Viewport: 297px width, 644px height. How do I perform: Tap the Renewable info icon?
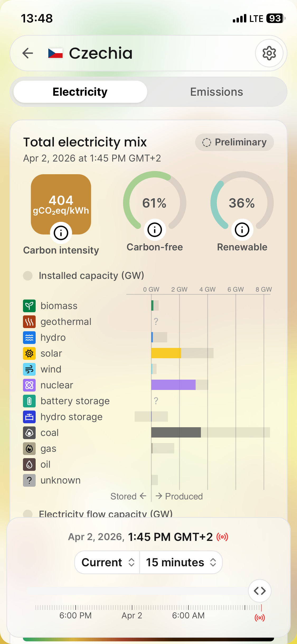click(x=242, y=230)
